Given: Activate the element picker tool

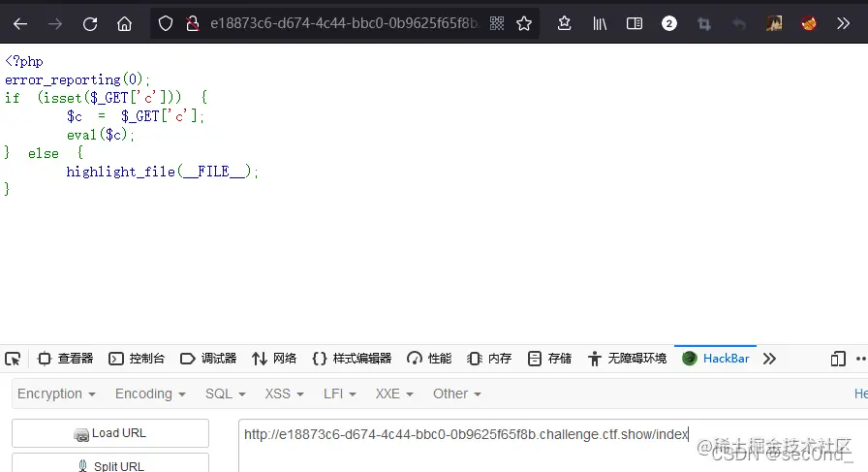Looking at the screenshot, I should coord(13,359).
